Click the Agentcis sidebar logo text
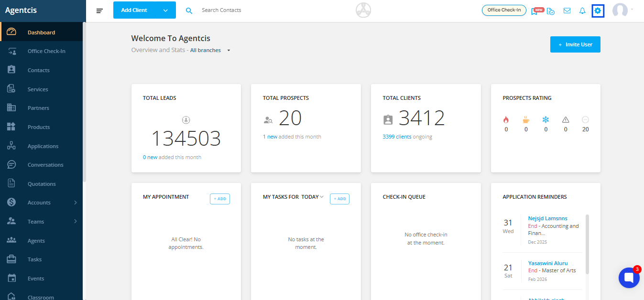Viewport: 644px width, 300px height. tap(21, 10)
